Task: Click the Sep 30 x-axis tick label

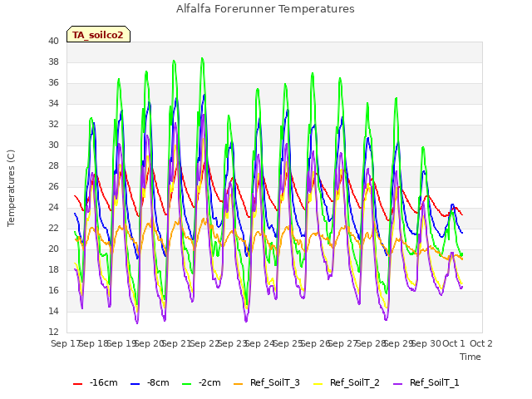Action: click(426, 343)
